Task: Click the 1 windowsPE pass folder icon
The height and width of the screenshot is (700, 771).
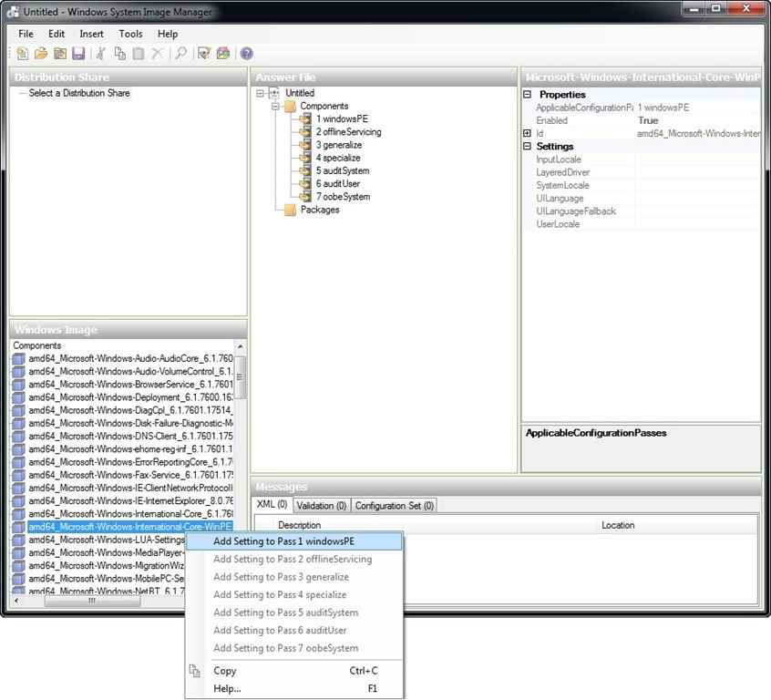Action: (x=306, y=119)
